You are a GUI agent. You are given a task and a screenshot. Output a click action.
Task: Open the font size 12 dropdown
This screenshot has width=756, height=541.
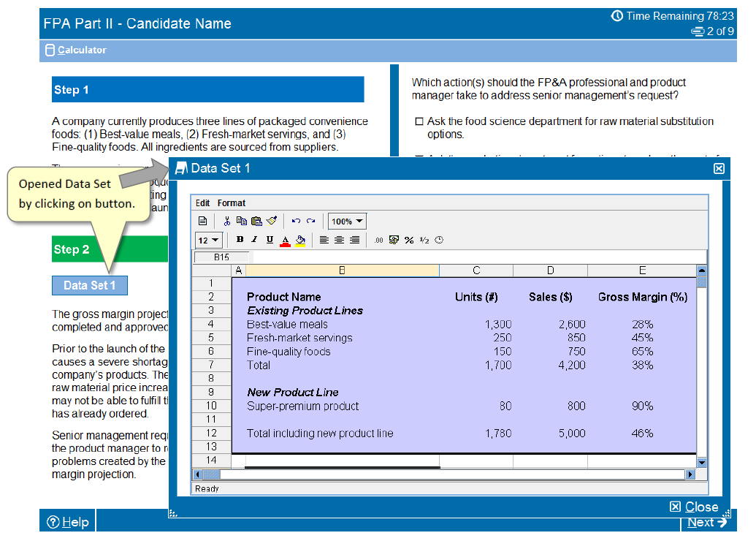tap(209, 240)
